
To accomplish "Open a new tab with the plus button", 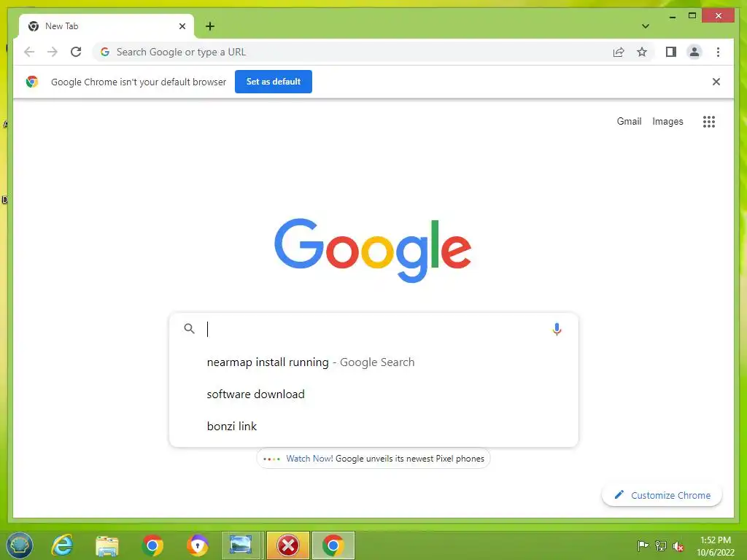I will pyautogui.click(x=210, y=26).
